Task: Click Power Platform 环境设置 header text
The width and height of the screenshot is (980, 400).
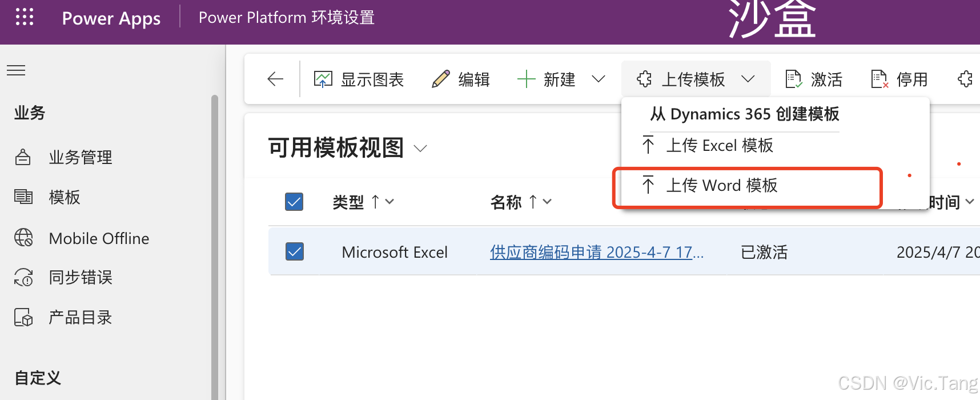Action: coord(287,18)
